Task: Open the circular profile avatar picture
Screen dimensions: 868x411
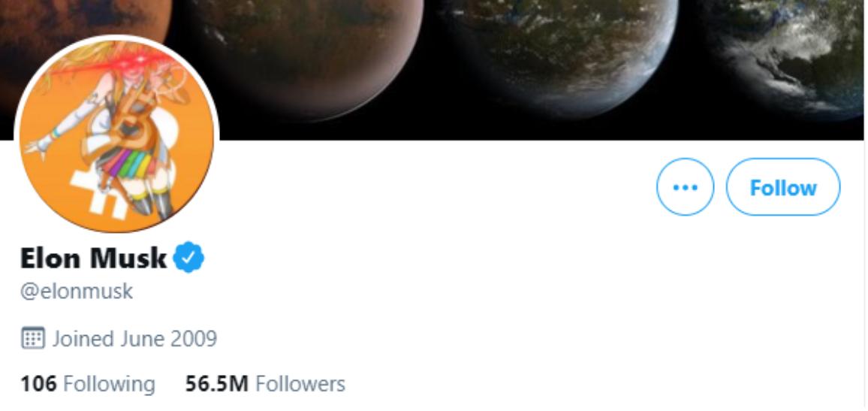Action: pyautogui.click(x=117, y=134)
